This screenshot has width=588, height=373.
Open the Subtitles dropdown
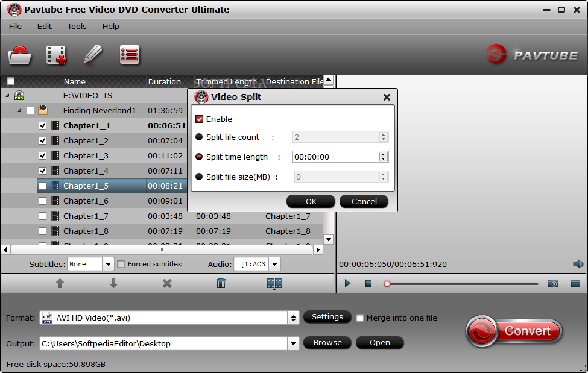(108, 264)
